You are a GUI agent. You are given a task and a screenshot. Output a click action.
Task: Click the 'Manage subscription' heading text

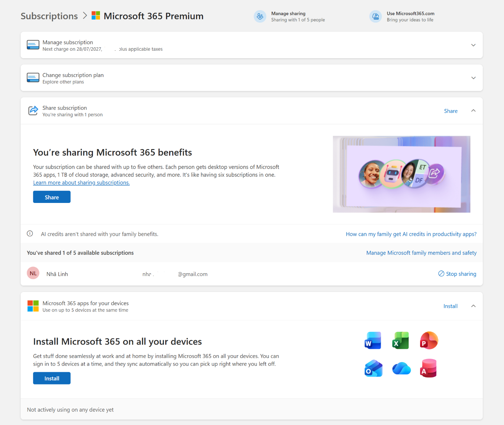coord(68,42)
